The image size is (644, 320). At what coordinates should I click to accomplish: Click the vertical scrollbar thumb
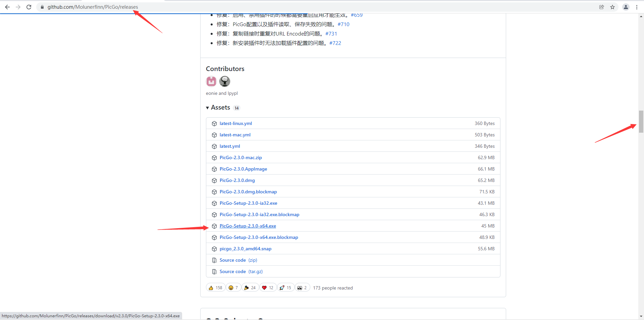tap(641, 122)
